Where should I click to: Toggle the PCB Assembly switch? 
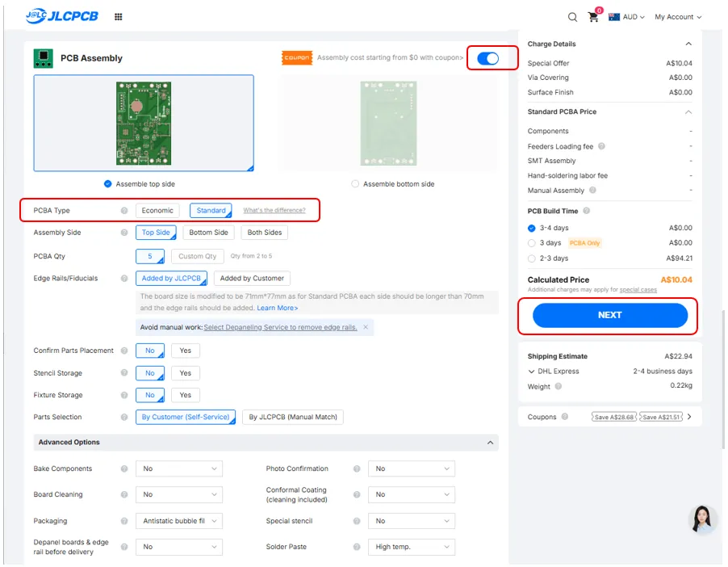tap(488, 58)
